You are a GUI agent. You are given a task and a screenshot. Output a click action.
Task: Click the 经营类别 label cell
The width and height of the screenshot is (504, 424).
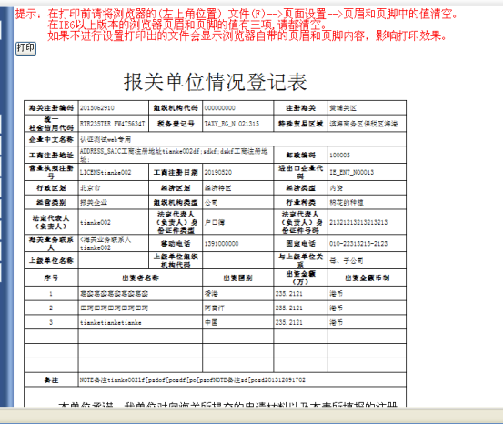click(51, 203)
